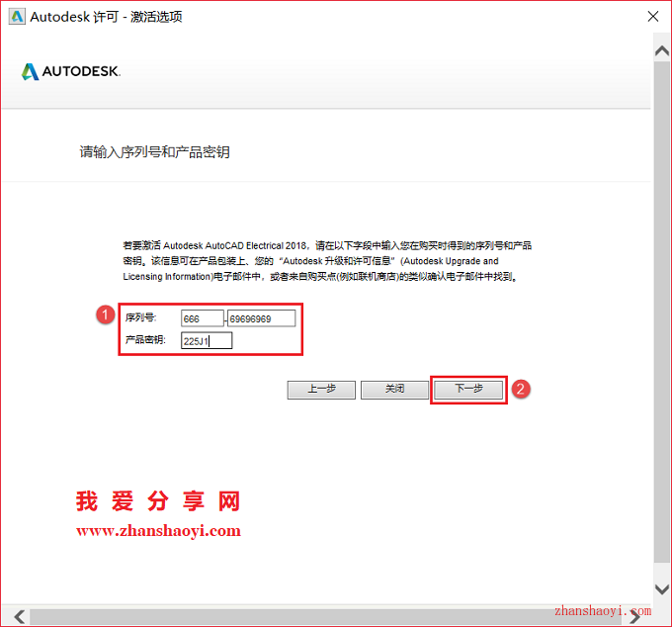Viewport: 672px width, 627px height.
Task: Click the heading 请输入序列号和产品密钥
Action: click(155, 152)
